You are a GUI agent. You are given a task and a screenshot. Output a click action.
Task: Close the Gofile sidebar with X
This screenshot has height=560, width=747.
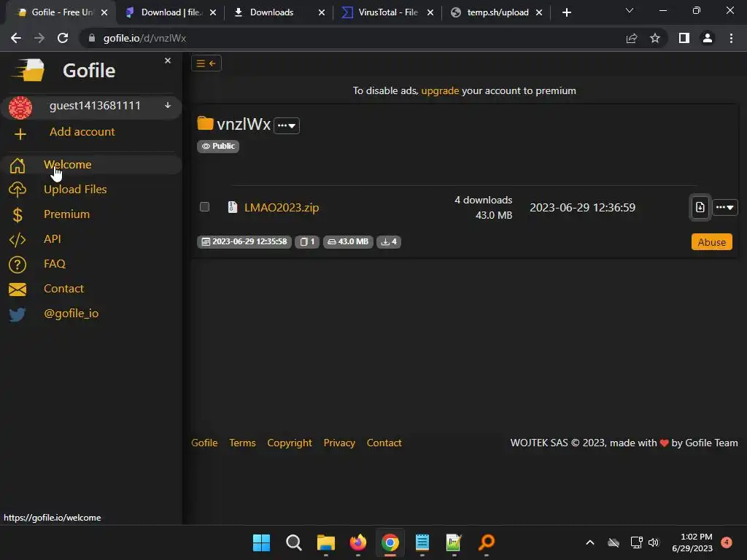[168, 61]
